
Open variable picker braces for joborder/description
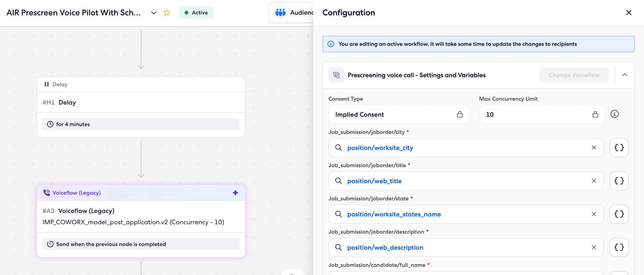point(619,247)
